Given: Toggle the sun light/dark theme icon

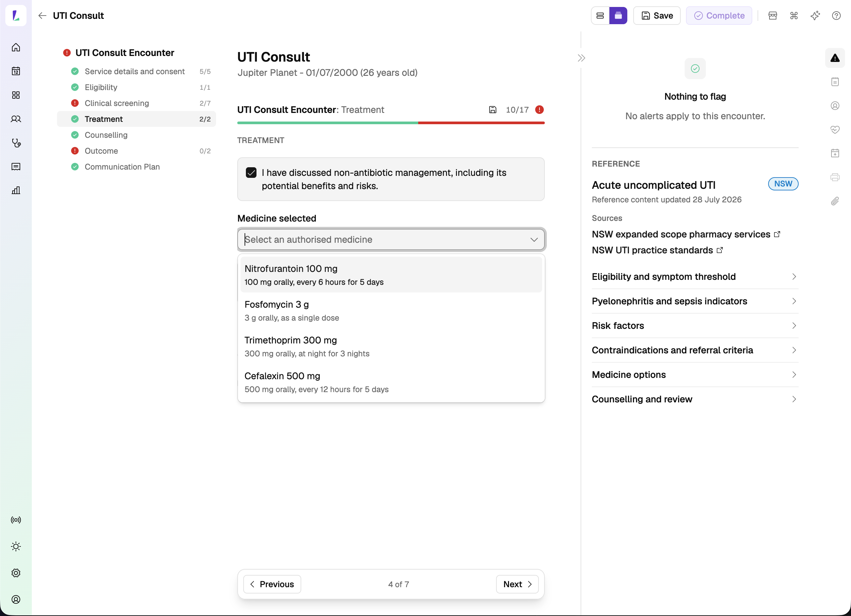Looking at the screenshot, I should pos(16,547).
